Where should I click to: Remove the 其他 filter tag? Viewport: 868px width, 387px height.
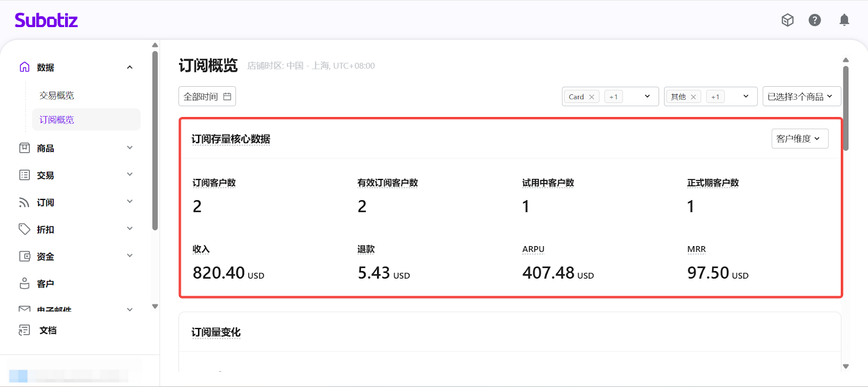[x=693, y=97]
